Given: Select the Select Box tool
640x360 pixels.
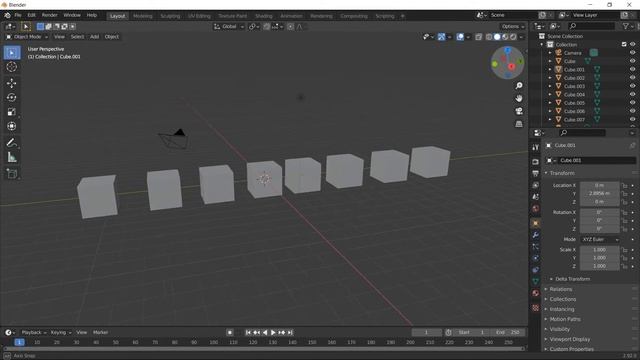Looking at the screenshot, I should pos(12,53).
